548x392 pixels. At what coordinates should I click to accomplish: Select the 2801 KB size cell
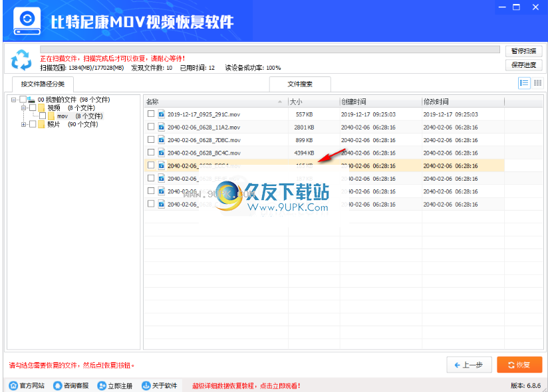(304, 128)
